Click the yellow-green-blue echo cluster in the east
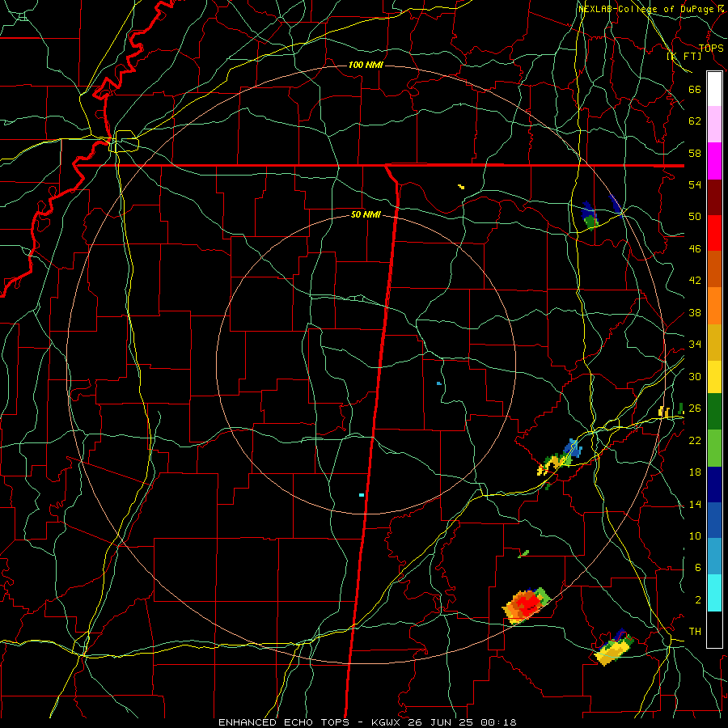 tap(560, 457)
